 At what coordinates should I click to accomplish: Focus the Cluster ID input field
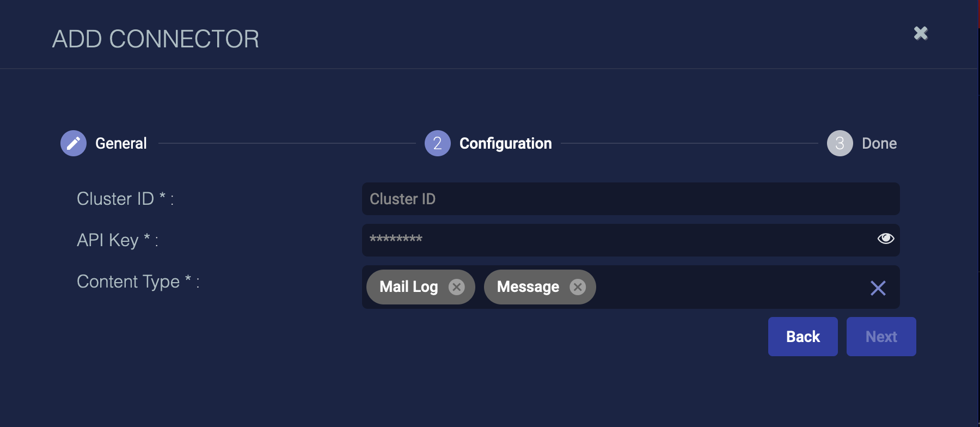630,199
